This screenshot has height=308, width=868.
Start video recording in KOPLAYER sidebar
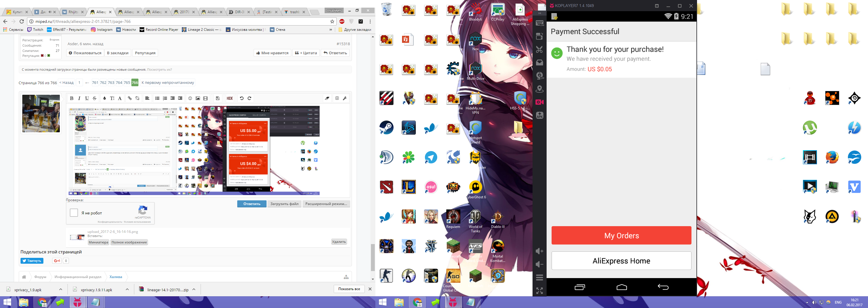[540, 102]
